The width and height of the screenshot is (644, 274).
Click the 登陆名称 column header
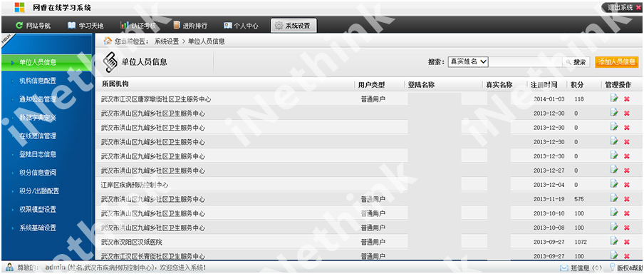(421, 85)
